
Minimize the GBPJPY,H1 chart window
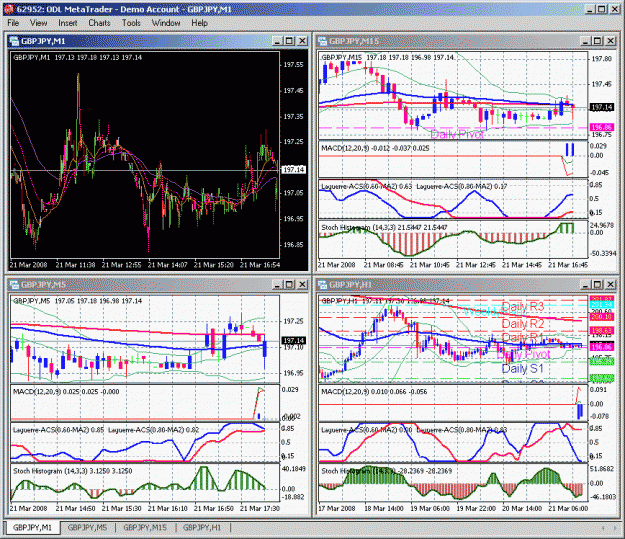[x=585, y=284]
